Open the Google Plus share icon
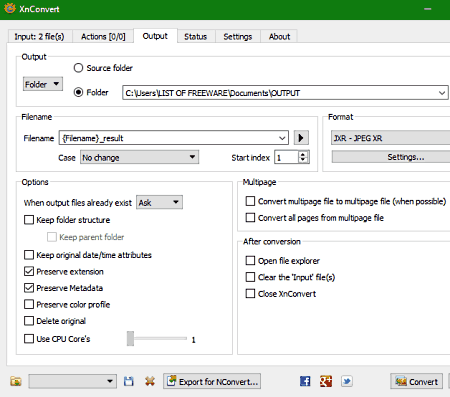 click(326, 381)
